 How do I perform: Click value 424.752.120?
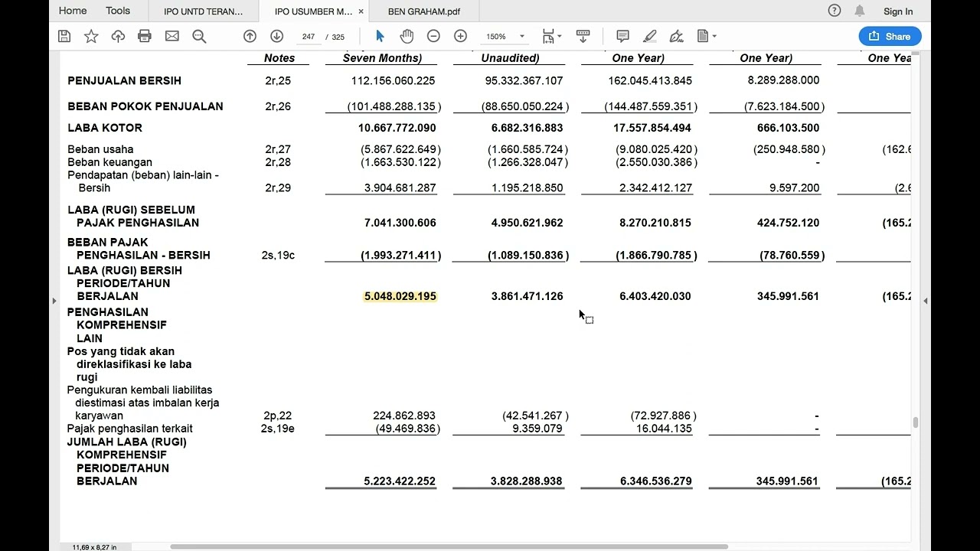(788, 223)
